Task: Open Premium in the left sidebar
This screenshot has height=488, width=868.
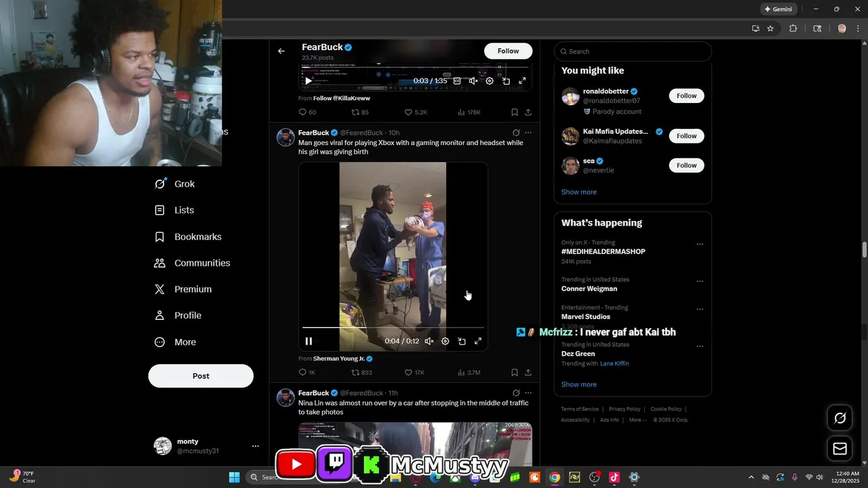Action: 183,289
